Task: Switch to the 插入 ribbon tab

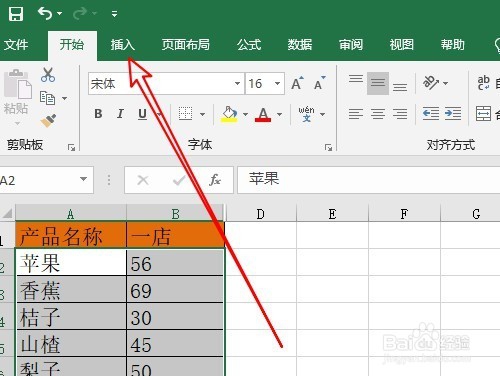Action: click(123, 44)
